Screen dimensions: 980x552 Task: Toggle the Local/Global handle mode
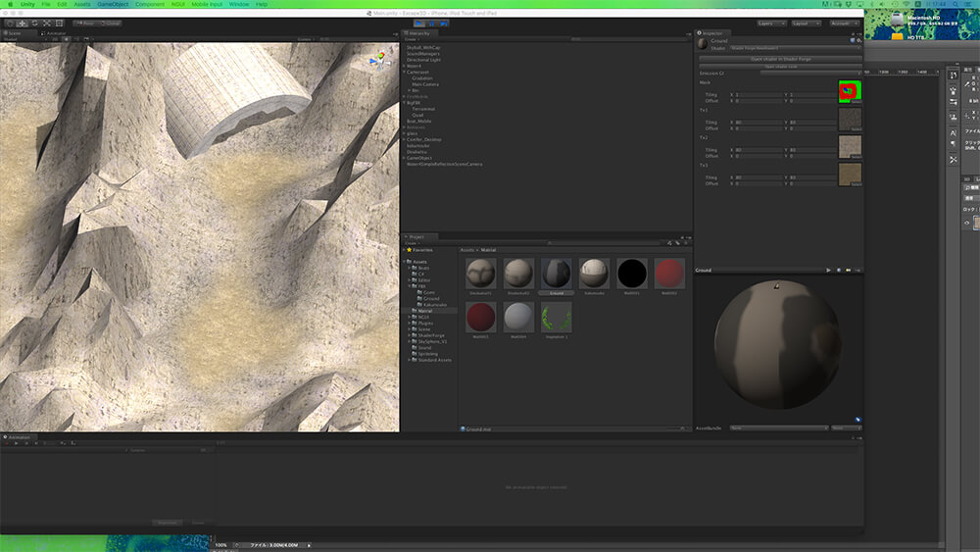point(111,23)
